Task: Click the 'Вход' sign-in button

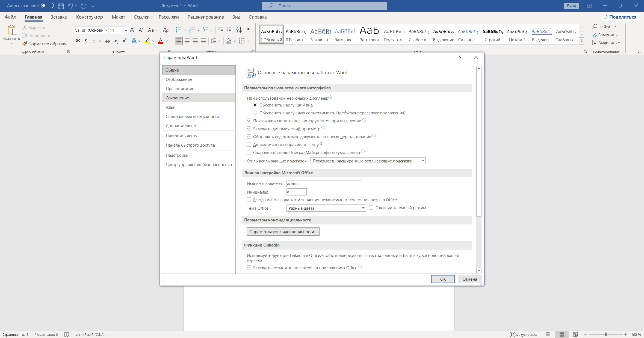Action: point(571,6)
